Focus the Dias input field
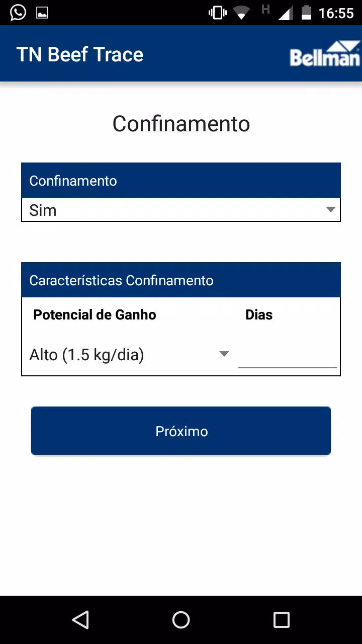362x644 pixels. pyautogui.click(x=287, y=355)
